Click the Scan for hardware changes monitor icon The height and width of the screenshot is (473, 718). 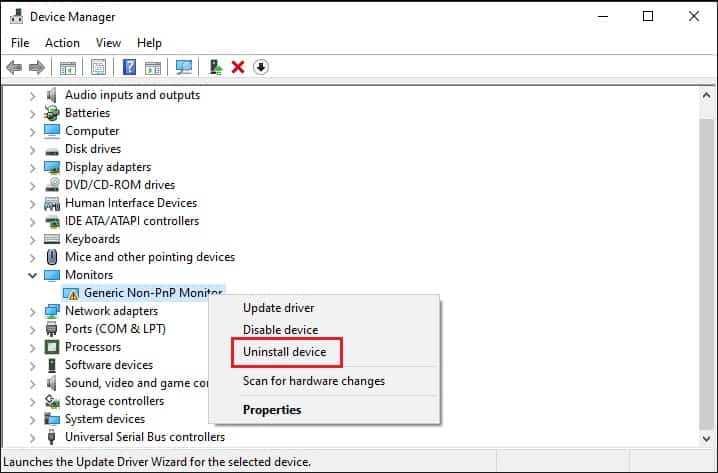[x=184, y=67]
